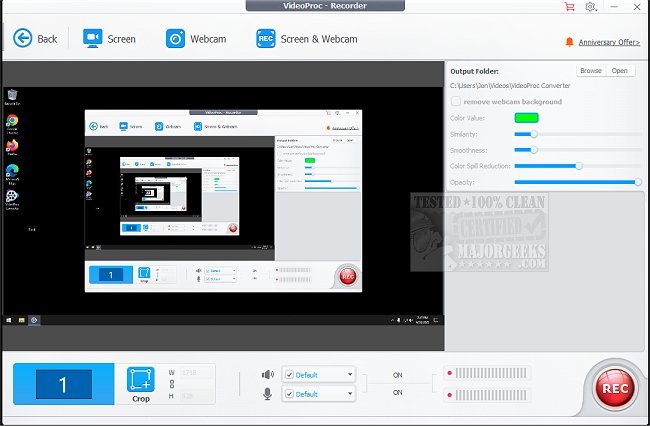Image resolution: width=650 pixels, height=426 pixels.
Task: Pick the green Color Value swatch
Action: (x=526, y=118)
